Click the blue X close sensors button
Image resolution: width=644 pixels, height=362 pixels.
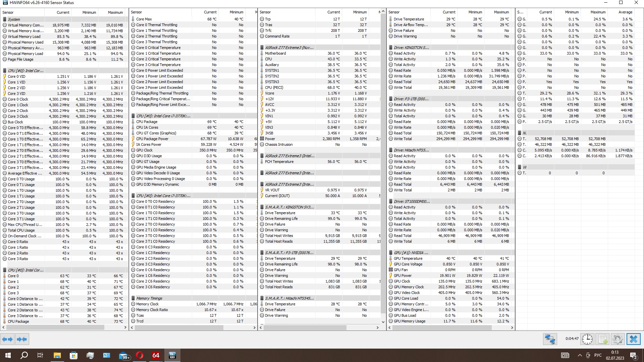pos(633,339)
